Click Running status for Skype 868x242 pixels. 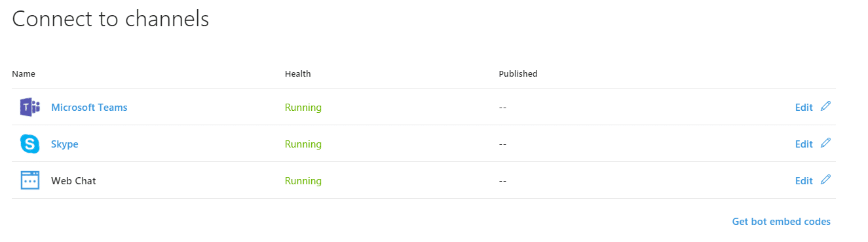click(x=303, y=144)
